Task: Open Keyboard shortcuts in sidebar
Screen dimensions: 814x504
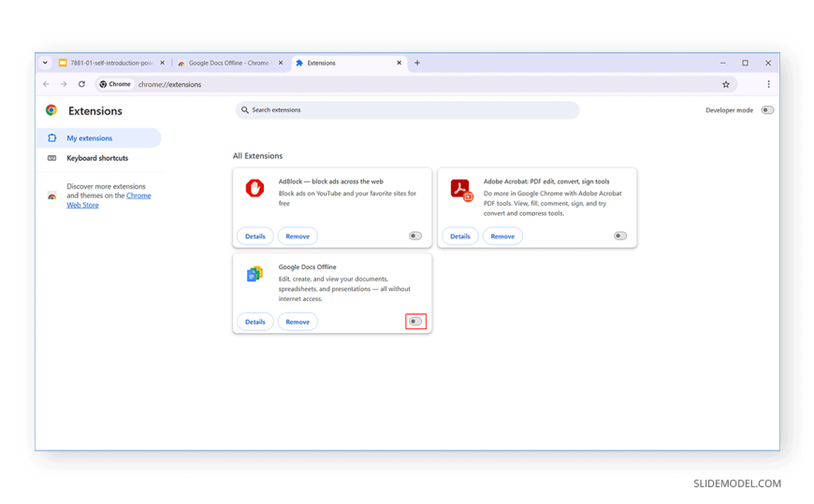Action: (x=98, y=158)
